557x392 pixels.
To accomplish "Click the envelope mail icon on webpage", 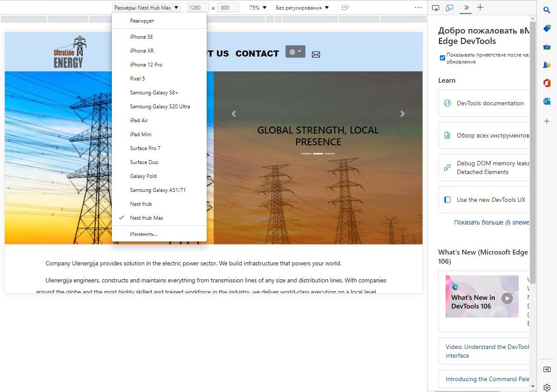I will point(316,54).
